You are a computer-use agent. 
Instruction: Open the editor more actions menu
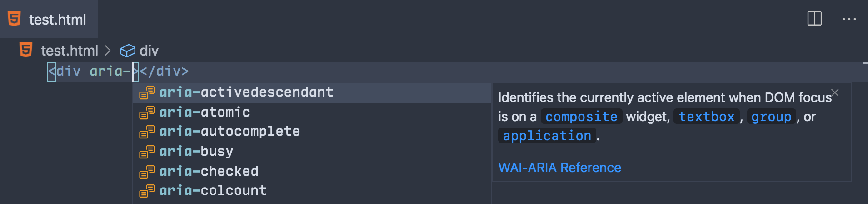(849, 19)
